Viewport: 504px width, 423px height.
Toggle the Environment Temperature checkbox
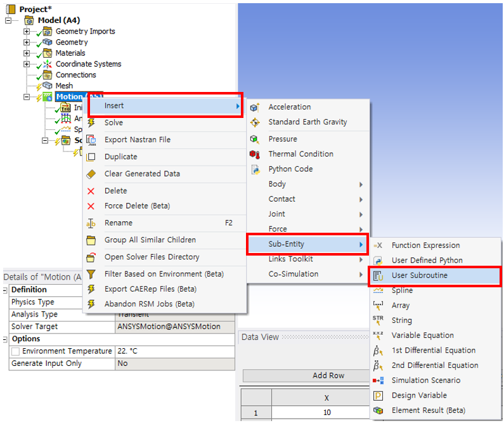click(15, 351)
